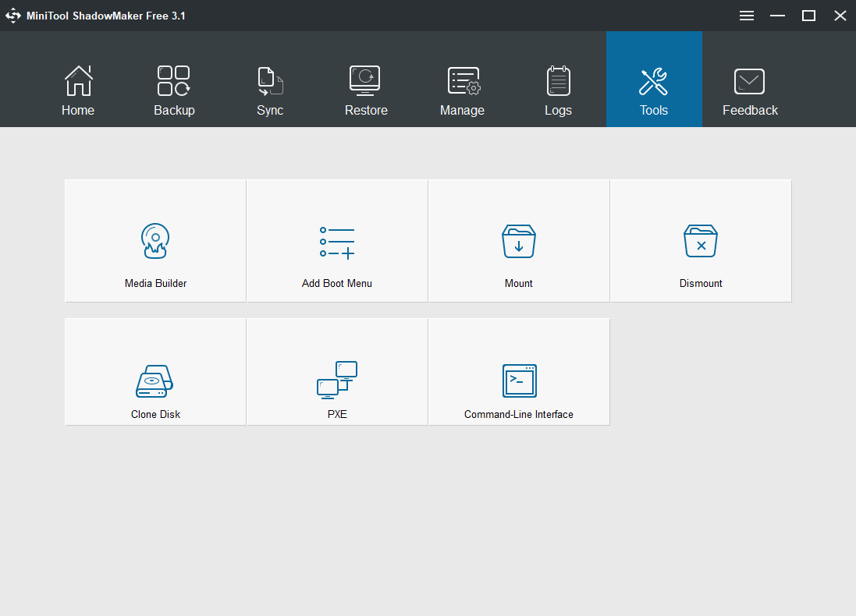The width and height of the screenshot is (856, 616).
Task: Click the "Media Builder" label
Action: tap(155, 283)
